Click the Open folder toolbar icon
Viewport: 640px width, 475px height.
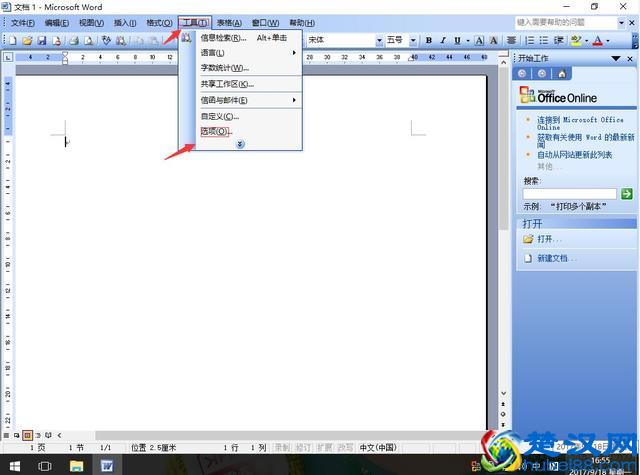[x=27, y=40]
